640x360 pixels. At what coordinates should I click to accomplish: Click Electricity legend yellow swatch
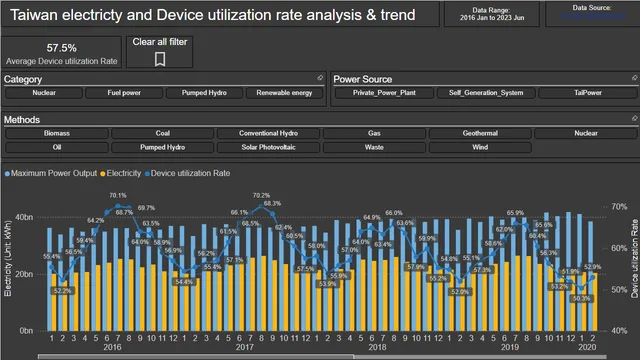[x=103, y=174]
